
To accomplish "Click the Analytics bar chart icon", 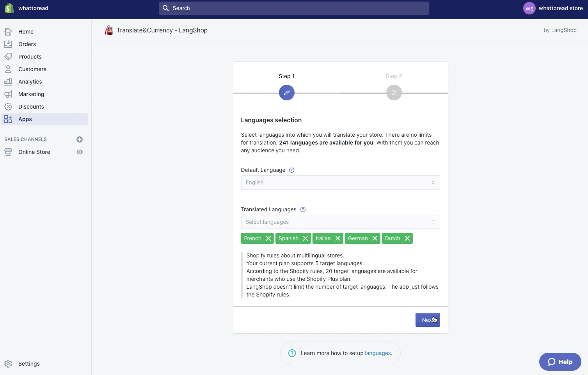I will (8, 82).
